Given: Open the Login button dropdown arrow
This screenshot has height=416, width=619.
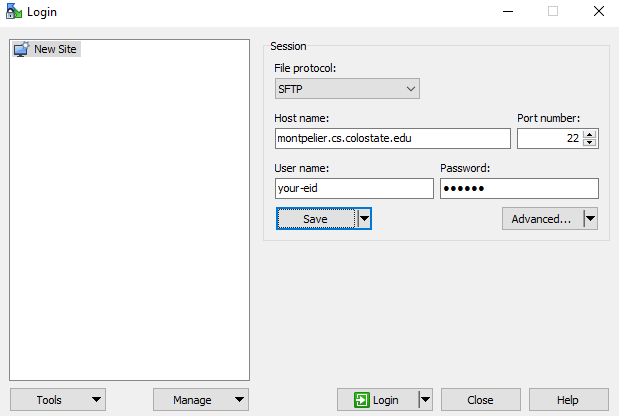Looking at the screenshot, I should [425, 400].
